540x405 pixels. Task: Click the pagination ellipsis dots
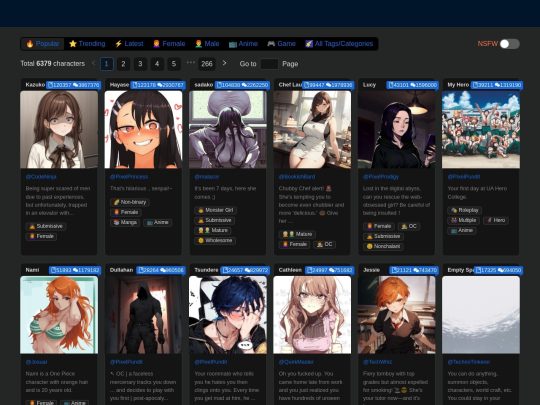tap(190, 63)
